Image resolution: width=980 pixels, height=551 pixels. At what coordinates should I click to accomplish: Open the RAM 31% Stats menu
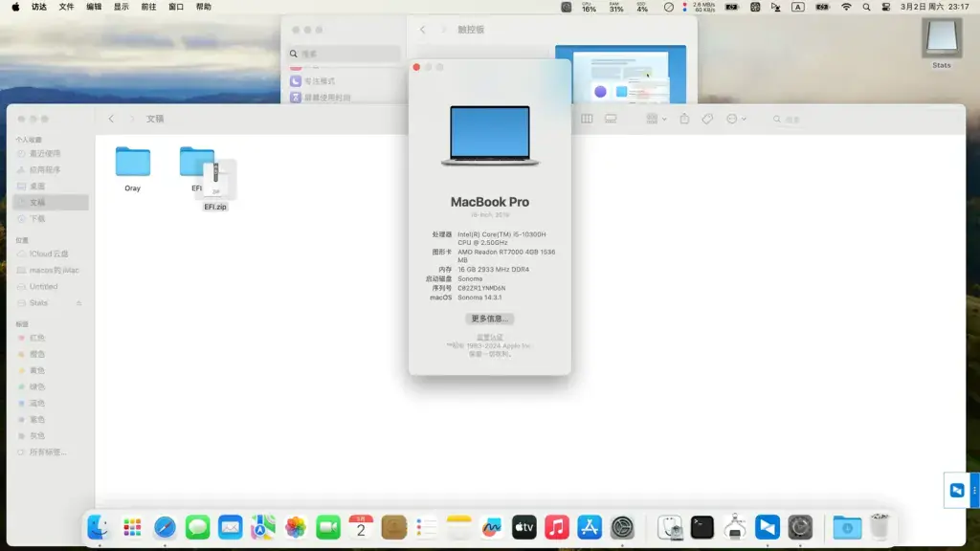[x=616, y=7]
